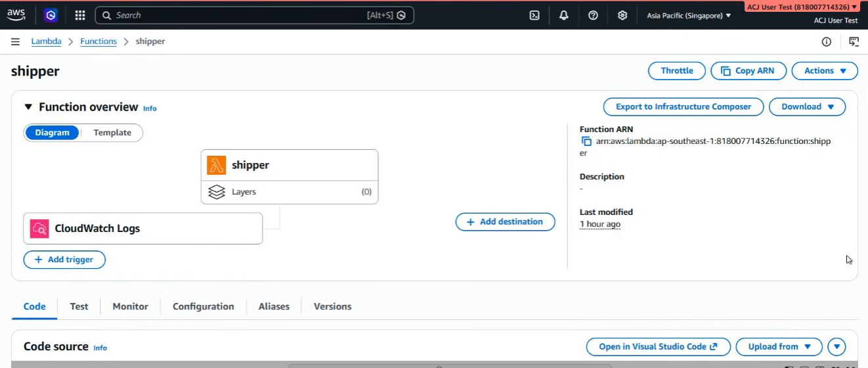
Task: Click the shipper Lambda function icon
Action: coord(217,165)
